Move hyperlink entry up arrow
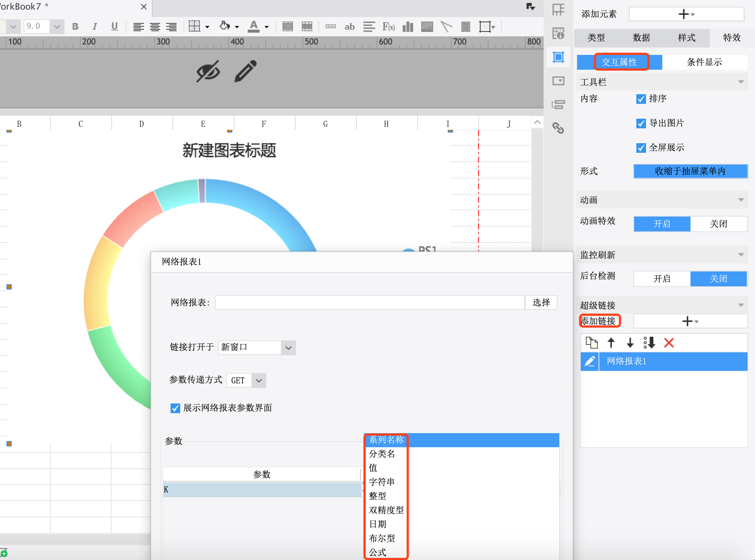The height and width of the screenshot is (560, 755). (x=611, y=343)
